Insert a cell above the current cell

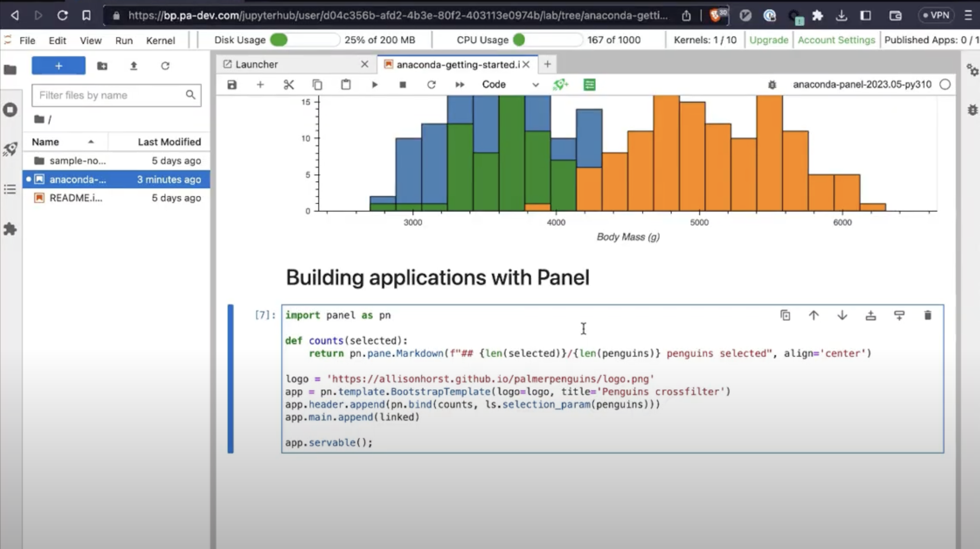click(871, 315)
